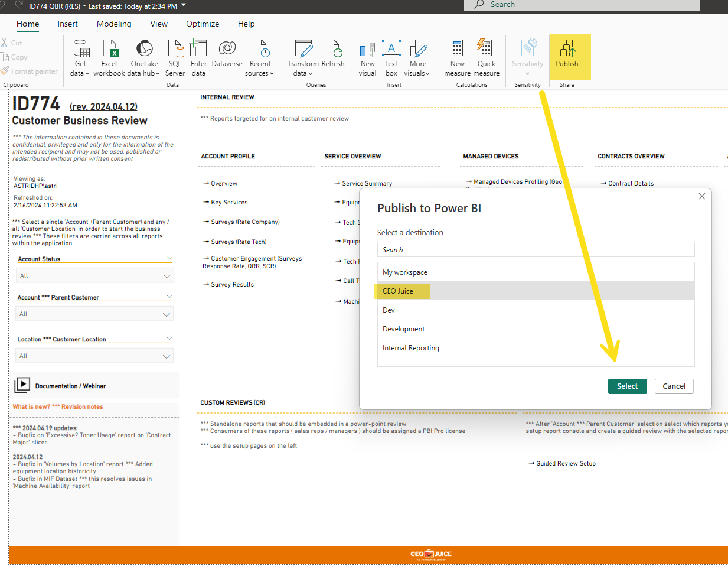Choose CEO Juice workspace
728x566 pixels.
(536, 291)
